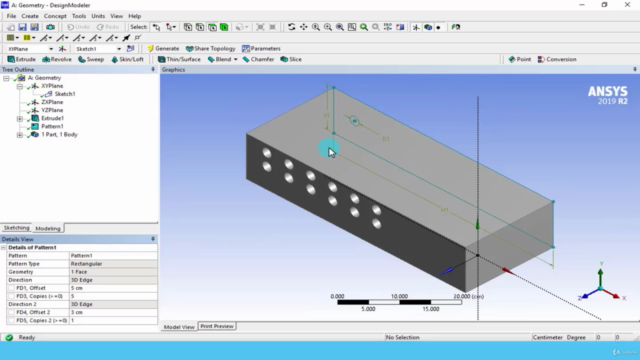Viewport: 640px width, 360px height.
Task: Click the Share Topology button
Action: click(211, 49)
